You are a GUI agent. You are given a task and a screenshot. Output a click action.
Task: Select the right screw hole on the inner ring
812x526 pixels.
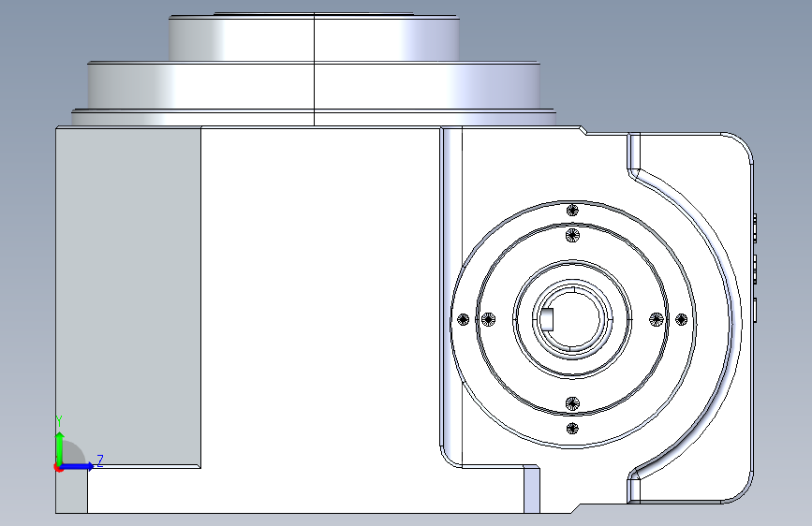[x=657, y=319]
